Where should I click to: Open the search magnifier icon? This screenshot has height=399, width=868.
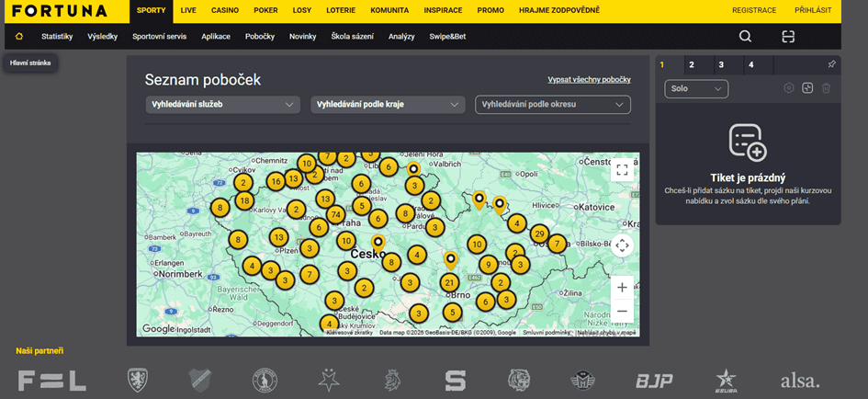click(746, 37)
